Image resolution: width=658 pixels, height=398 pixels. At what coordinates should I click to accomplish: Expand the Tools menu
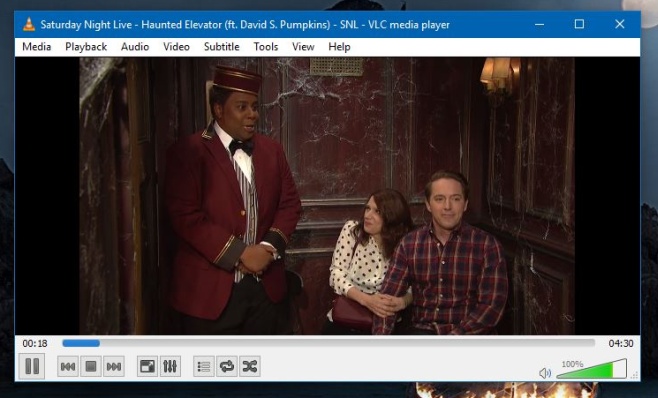tap(266, 47)
